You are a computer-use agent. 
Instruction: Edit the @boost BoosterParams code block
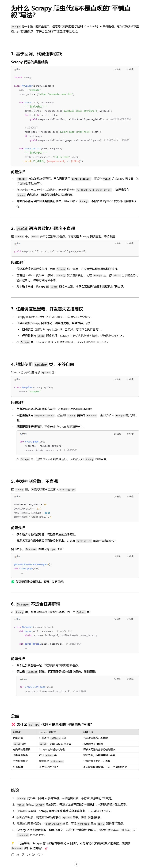(x=130, y=556)
